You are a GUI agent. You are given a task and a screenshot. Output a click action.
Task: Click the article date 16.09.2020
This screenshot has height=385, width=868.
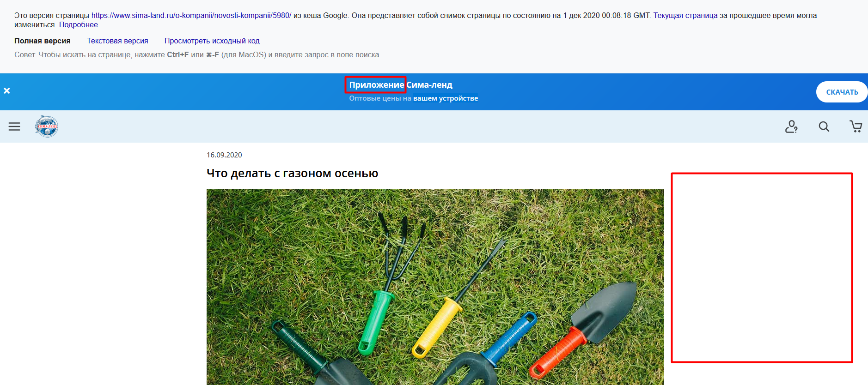[x=224, y=155]
